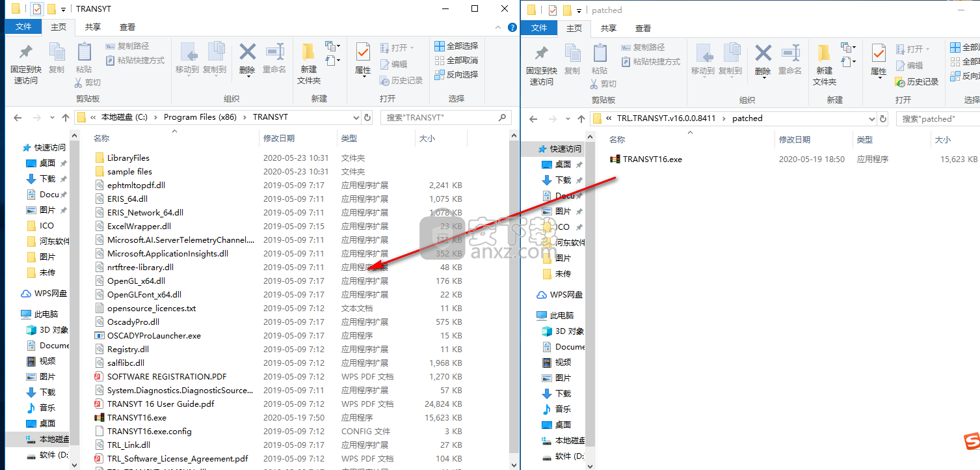Viewport: 980px width, 470px height.
Task: Click the Up arrow in TRANSYT address bar
Action: point(65,117)
